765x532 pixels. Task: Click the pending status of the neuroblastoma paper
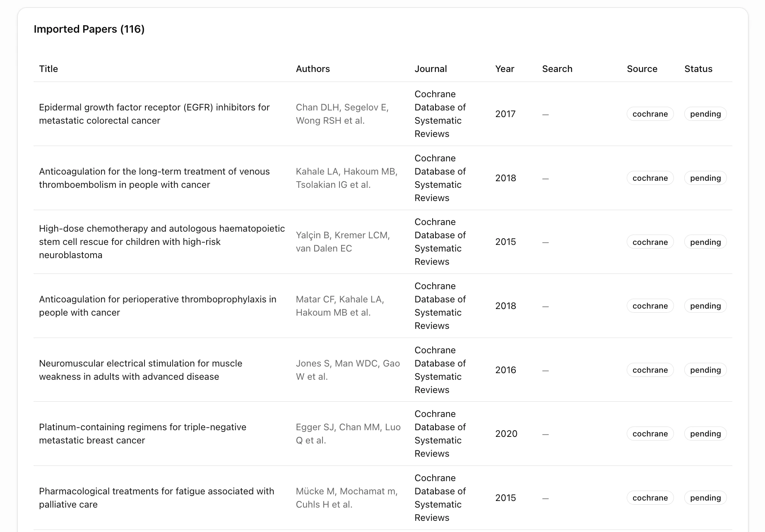pyautogui.click(x=705, y=242)
